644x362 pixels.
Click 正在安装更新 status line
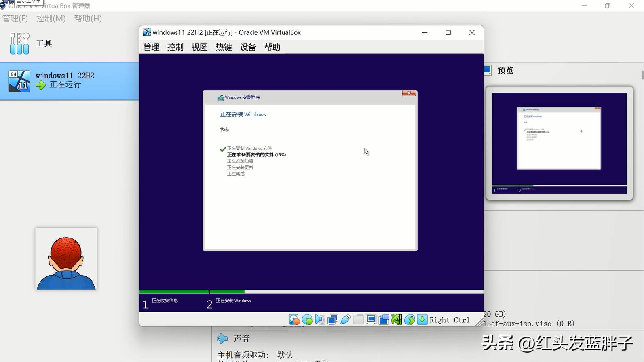click(240, 167)
